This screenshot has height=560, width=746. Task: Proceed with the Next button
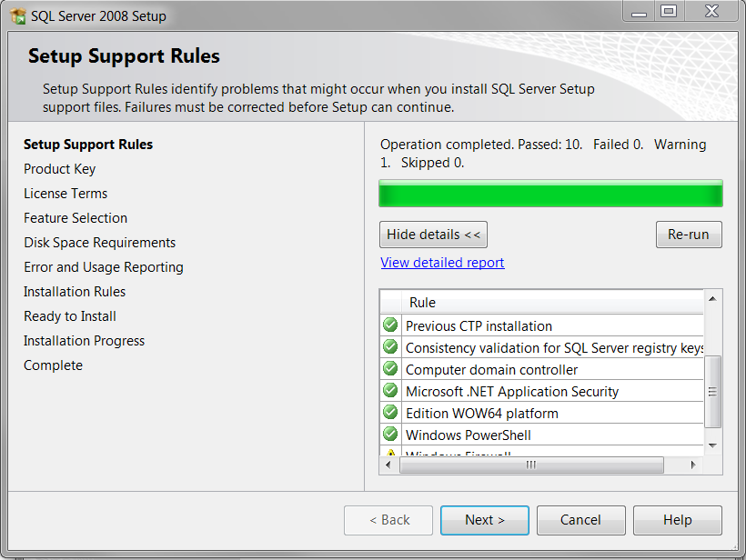(484, 520)
